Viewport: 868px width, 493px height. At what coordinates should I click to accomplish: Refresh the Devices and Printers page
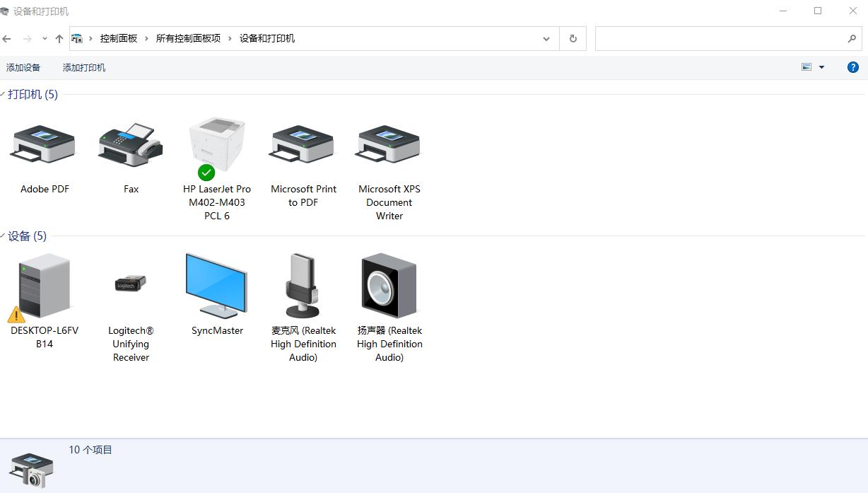pyautogui.click(x=573, y=38)
